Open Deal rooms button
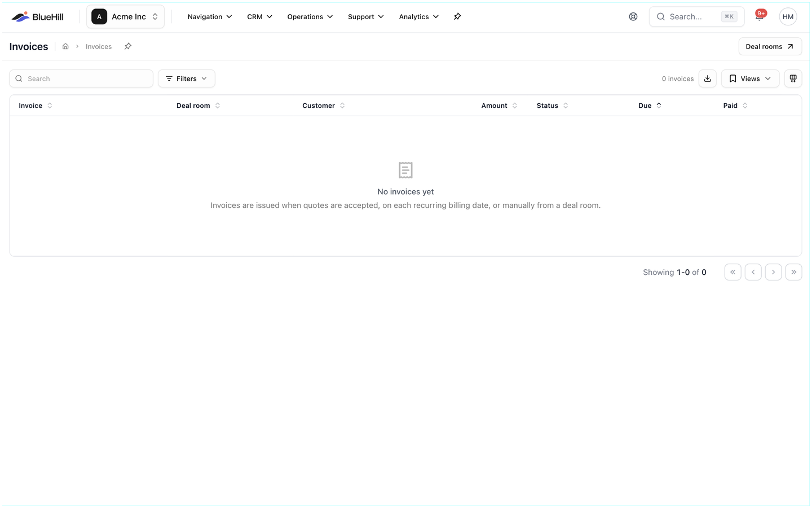The width and height of the screenshot is (812, 508). click(x=770, y=46)
